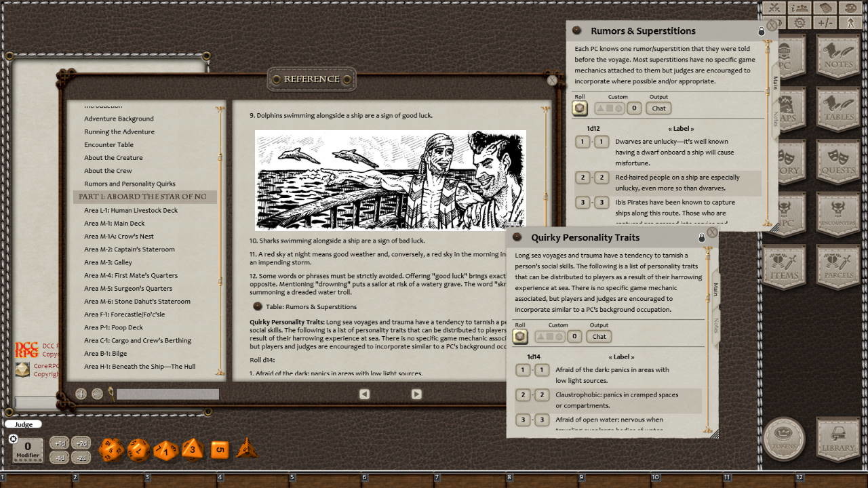The height and width of the screenshot is (488, 868).
Task: Toggle lock on Quirky Personality Traits window
Action: [701, 238]
